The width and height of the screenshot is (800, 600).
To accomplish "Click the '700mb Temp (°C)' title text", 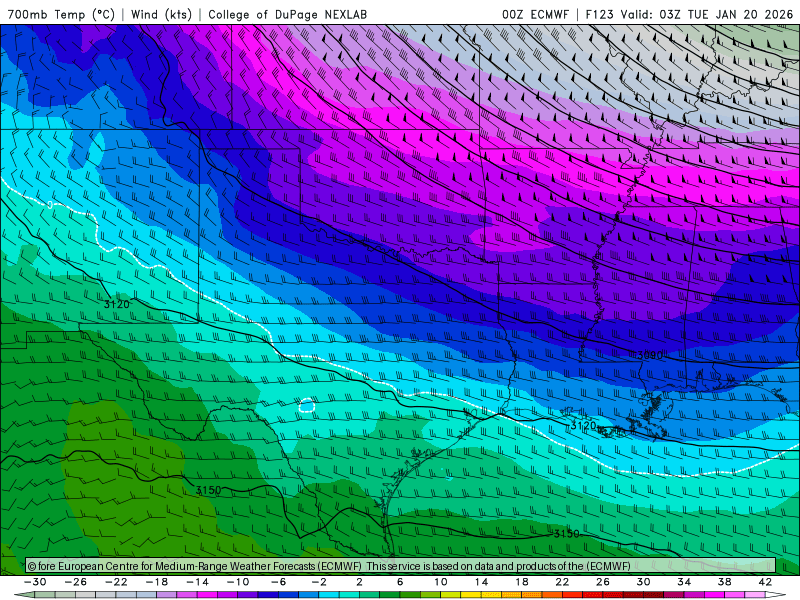I will (x=61, y=14).
